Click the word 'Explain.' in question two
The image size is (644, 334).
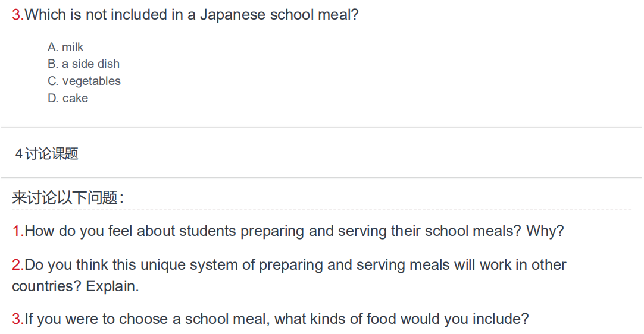(x=112, y=286)
